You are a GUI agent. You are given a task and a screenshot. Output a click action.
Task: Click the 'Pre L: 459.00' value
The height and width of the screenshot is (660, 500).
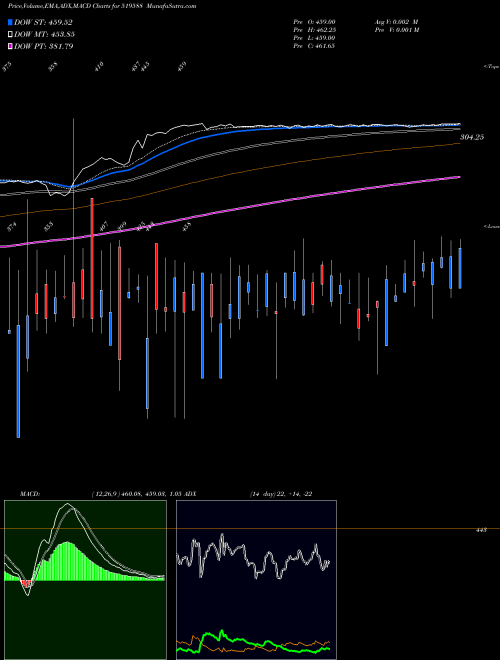point(314,38)
